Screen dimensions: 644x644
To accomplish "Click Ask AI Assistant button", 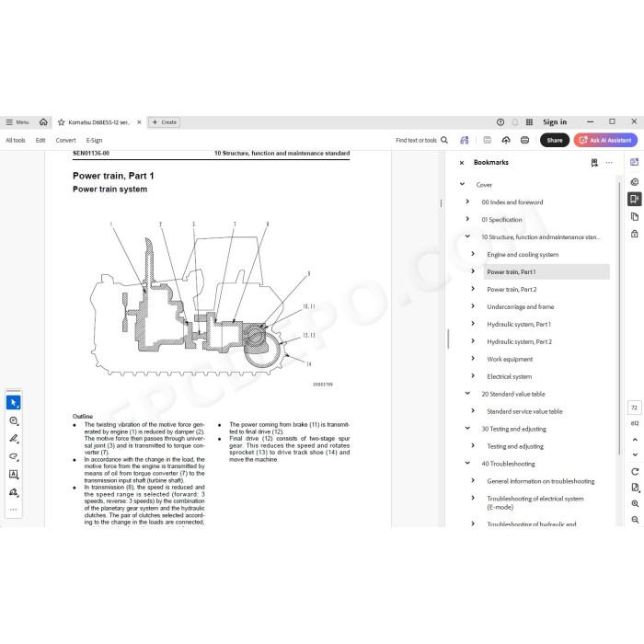I will 605,140.
